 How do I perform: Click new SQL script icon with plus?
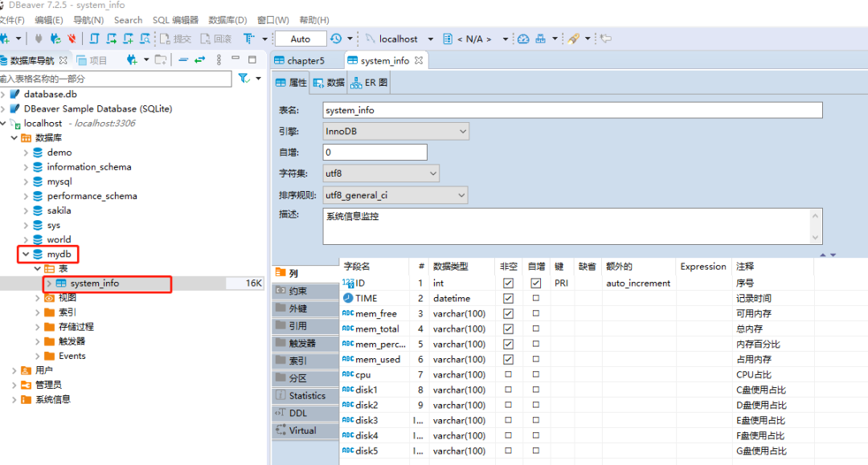[129, 39]
